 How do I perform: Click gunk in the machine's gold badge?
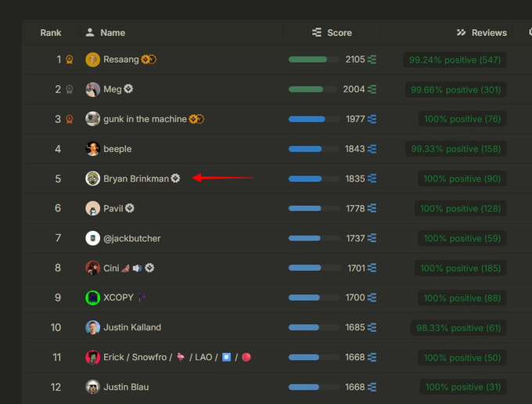(x=196, y=119)
